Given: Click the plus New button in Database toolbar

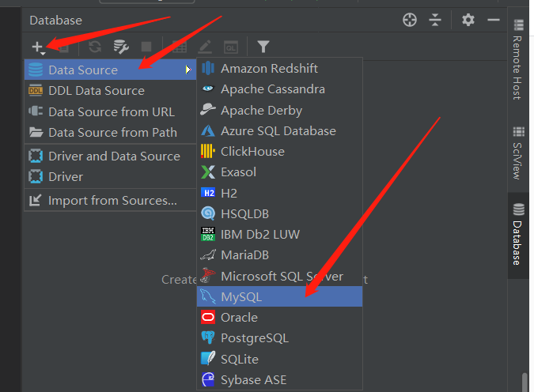Looking at the screenshot, I should point(38,47).
